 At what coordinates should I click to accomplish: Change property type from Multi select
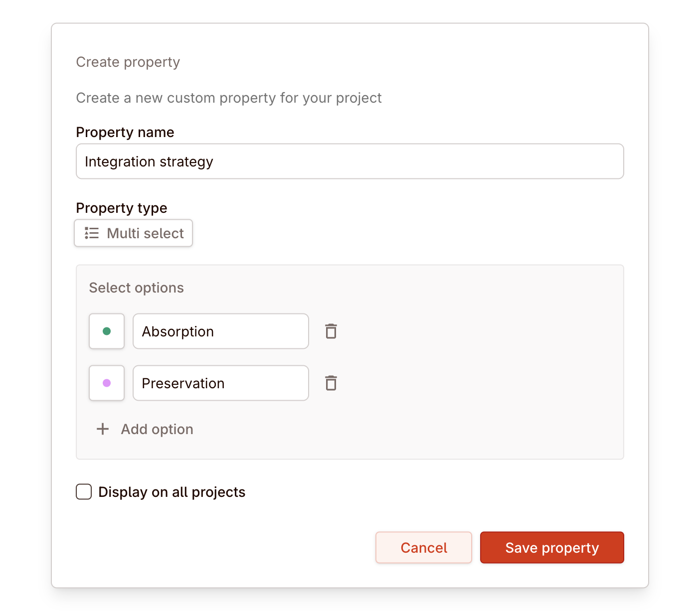pos(133,233)
